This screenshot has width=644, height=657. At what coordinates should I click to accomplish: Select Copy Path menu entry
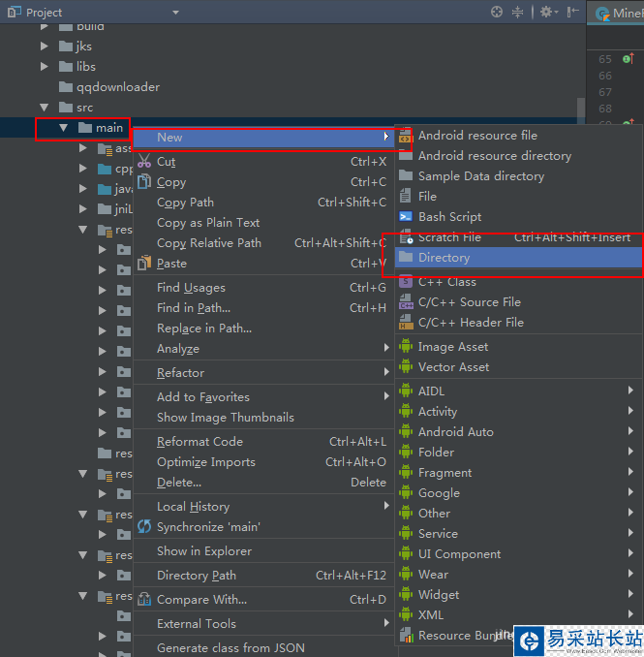point(263,203)
